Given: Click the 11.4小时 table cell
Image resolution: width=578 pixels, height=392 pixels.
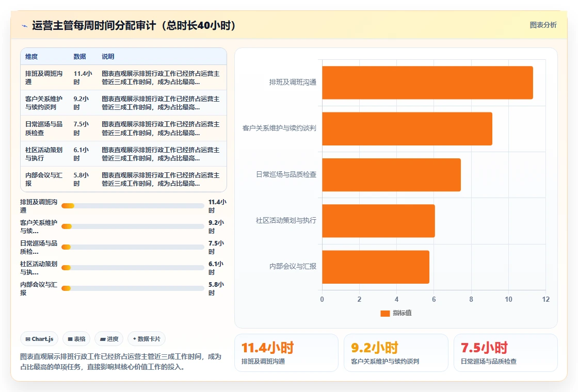Looking at the screenshot, I should [83, 78].
